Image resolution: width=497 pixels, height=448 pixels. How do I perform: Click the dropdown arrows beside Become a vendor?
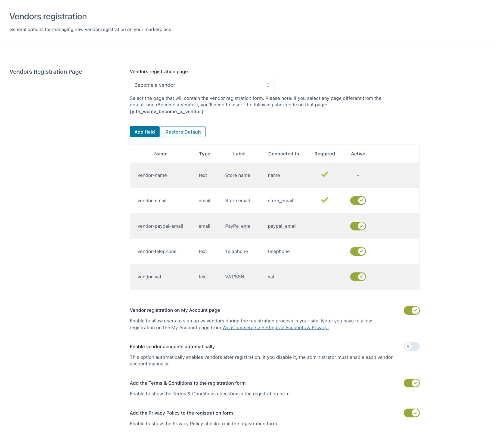[268, 85]
